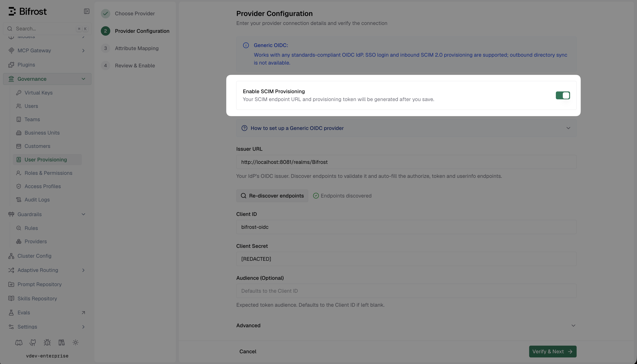Click the info icon beside Generic OIDC
Viewport: 637px width, 364px height.
tap(246, 45)
